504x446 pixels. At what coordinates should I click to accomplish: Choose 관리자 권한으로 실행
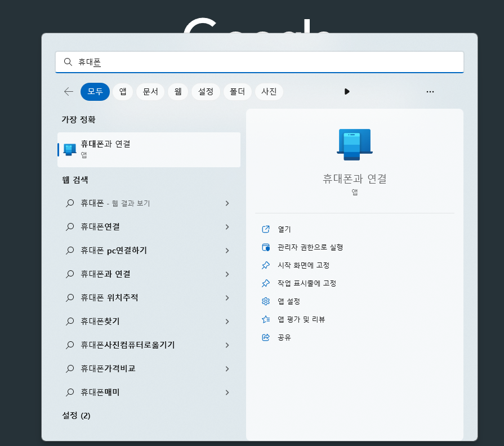(310, 247)
